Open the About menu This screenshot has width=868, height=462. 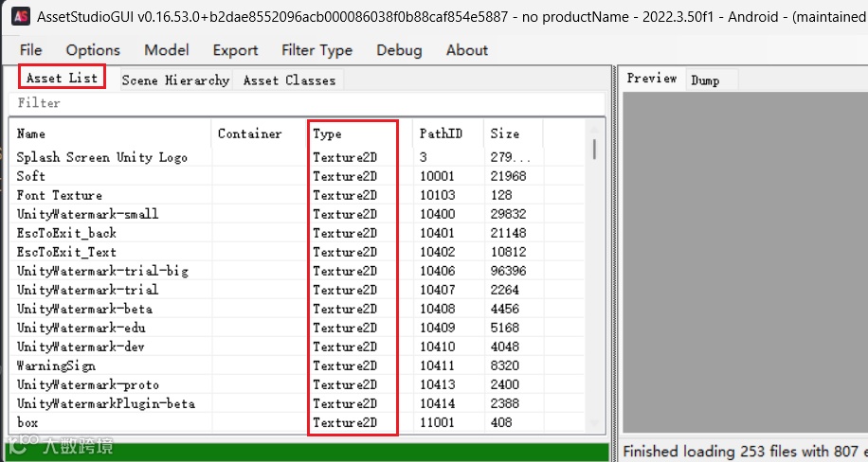point(467,50)
